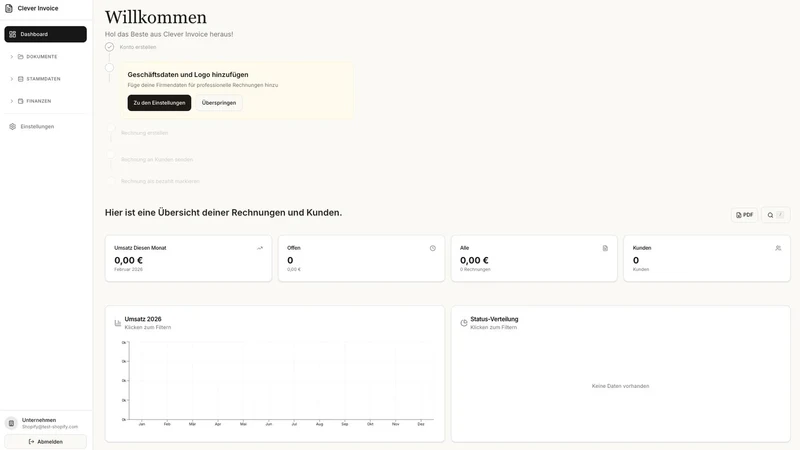
Task: Click the Abmelden logout button
Action: [45, 442]
